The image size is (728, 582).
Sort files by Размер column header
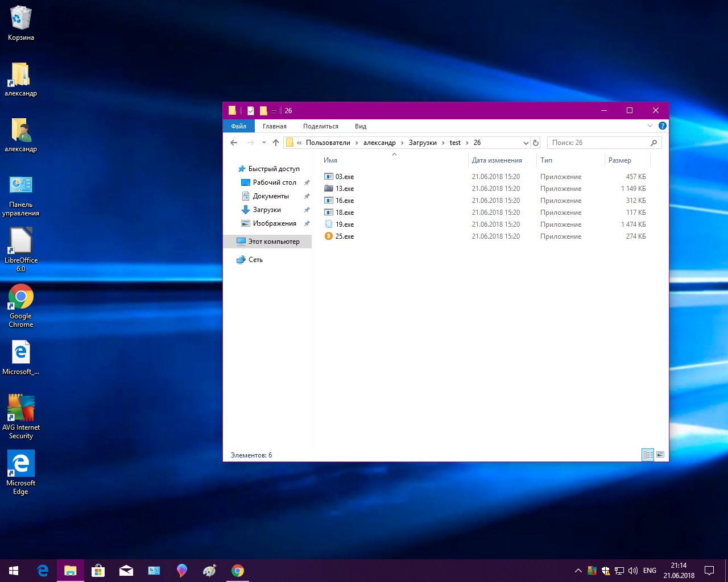pyautogui.click(x=620, y=160)
